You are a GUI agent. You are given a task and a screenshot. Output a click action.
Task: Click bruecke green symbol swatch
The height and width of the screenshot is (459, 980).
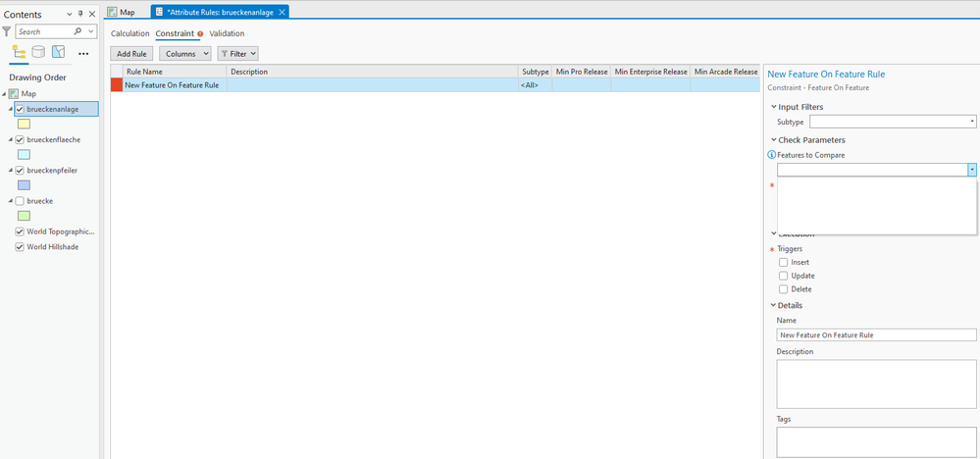[x=24, y=216]
